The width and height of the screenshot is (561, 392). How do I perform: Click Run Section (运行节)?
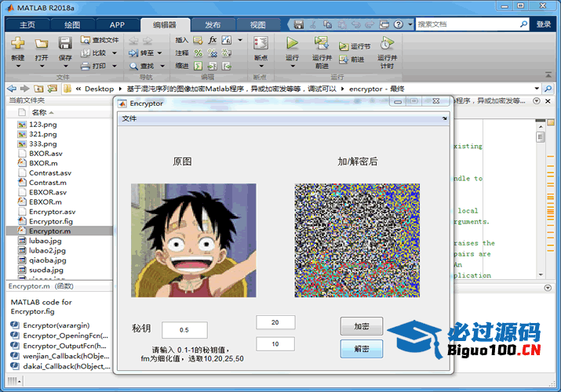(355, 46)
